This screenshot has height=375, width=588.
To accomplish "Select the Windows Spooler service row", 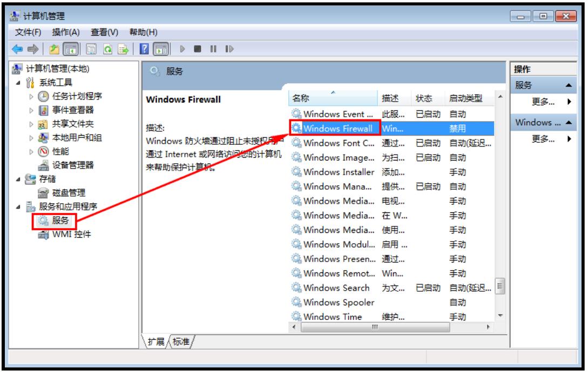I will pos(391,303).
